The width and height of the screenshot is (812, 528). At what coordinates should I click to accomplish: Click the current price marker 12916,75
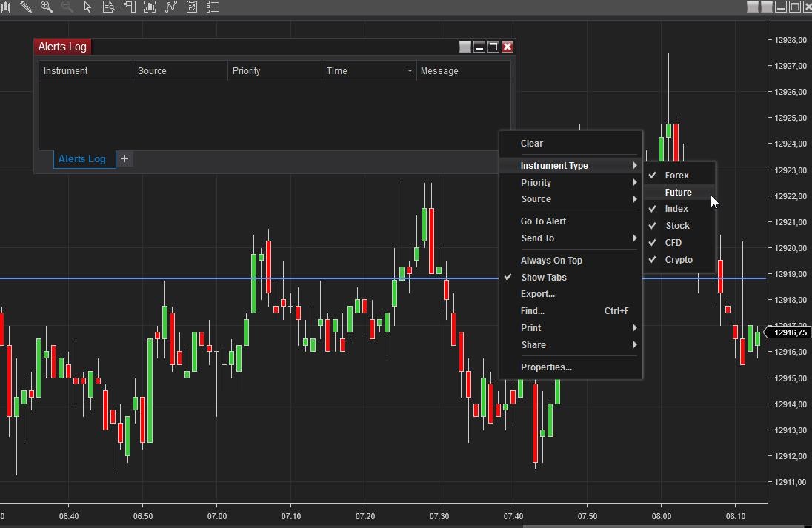(x=787, y=332)
